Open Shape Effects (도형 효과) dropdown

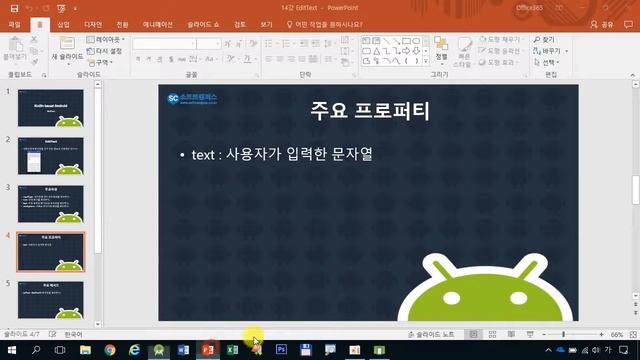click(499, 62)
